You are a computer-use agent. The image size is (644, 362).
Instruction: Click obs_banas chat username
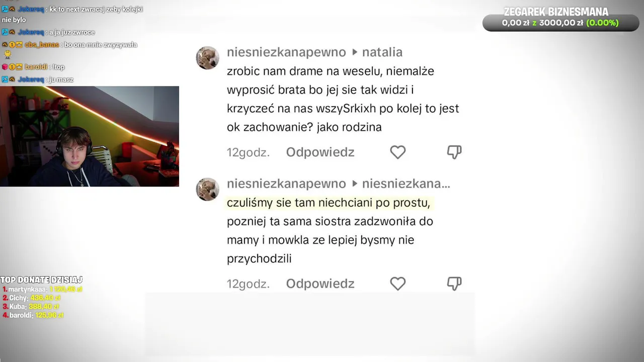click(42, 45)
